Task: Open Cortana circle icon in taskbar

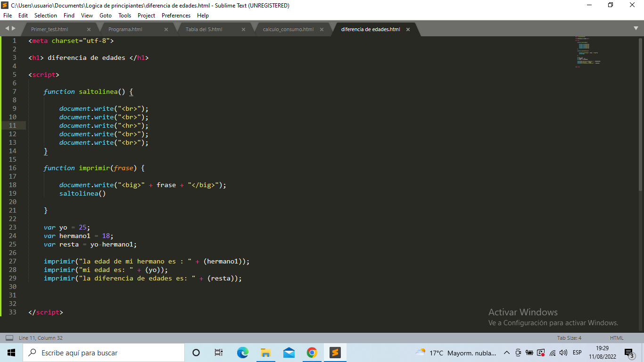Action: (x=196, y=353)
